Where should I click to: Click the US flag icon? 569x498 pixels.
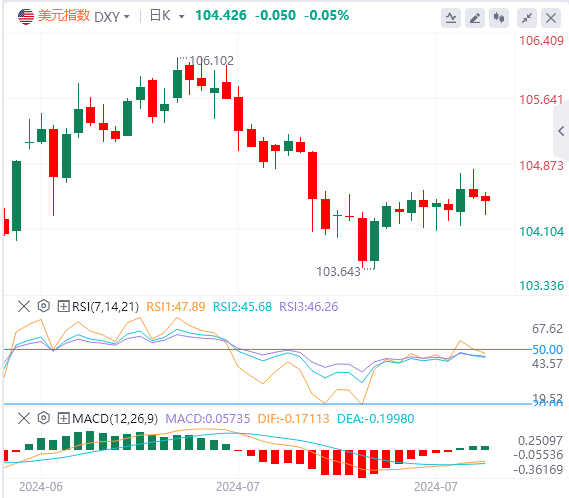[x=26, y=16]
